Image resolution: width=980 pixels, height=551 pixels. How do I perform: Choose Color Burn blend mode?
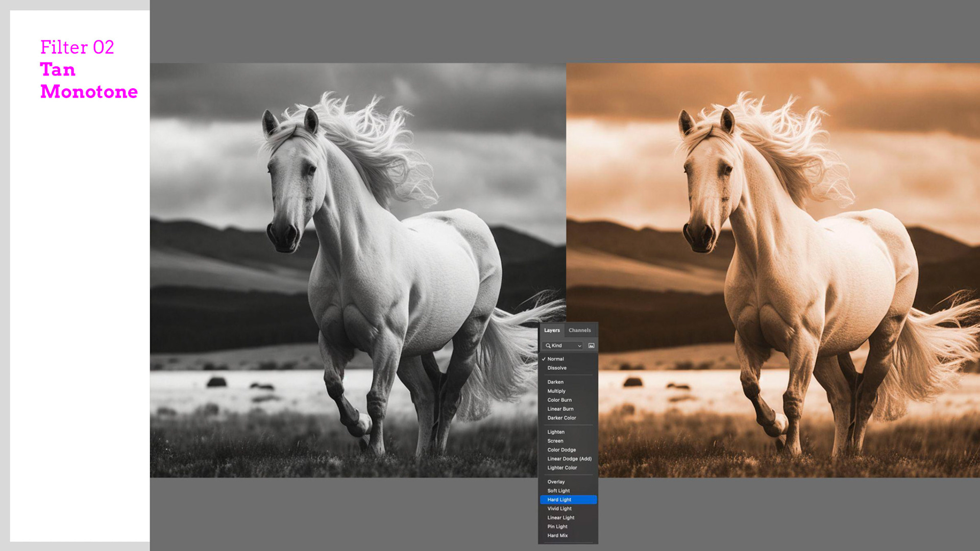point(559,400)
